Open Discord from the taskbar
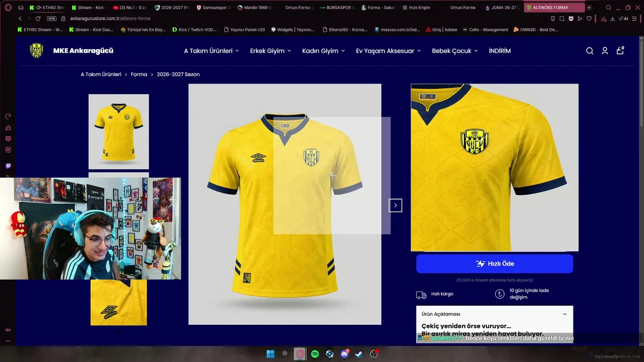 pyautogui.click(x=345, y=354)
